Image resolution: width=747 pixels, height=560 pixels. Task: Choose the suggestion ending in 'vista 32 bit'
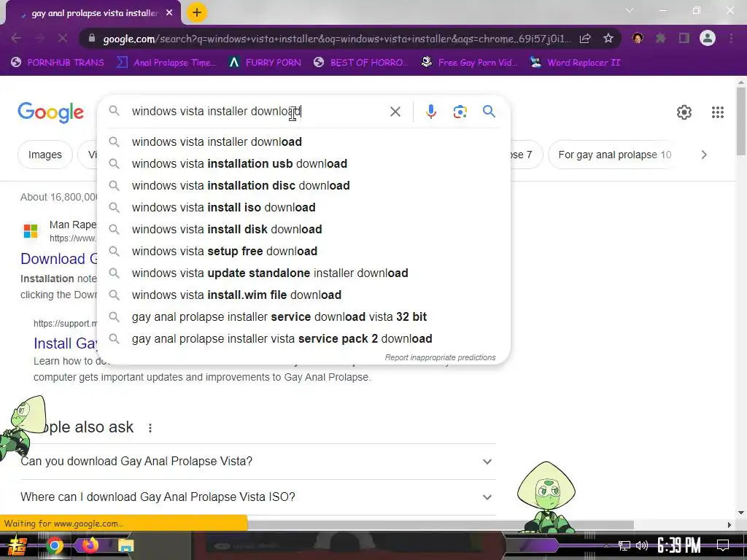[x=303, y=317]
